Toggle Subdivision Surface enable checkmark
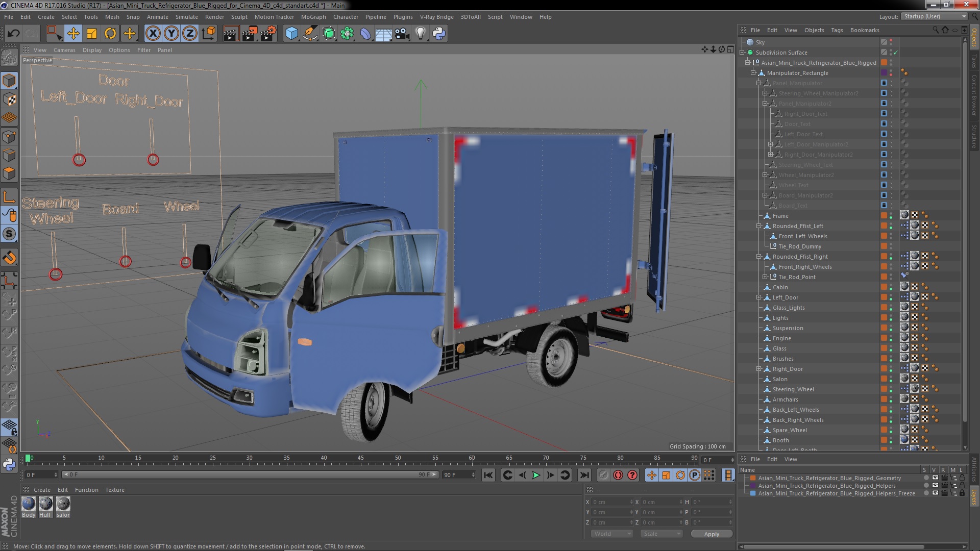The width and height of the screenshot is (980, 551). tap(895, 53)
